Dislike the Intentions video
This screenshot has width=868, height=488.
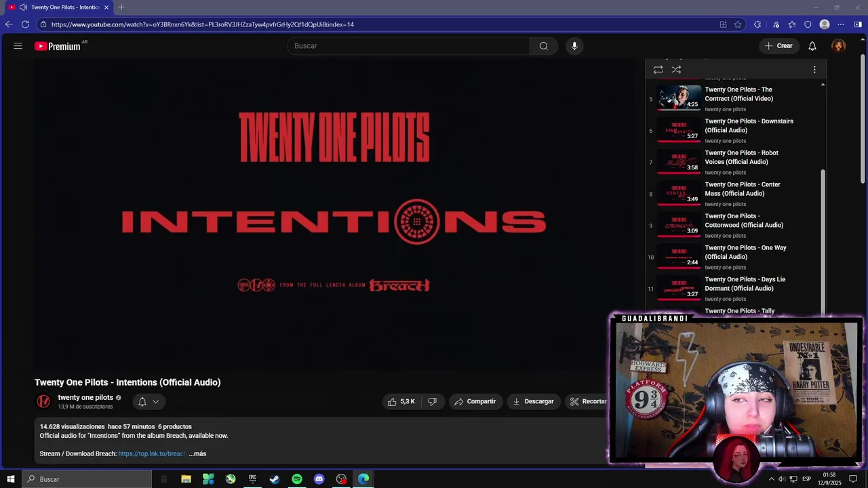432,402
